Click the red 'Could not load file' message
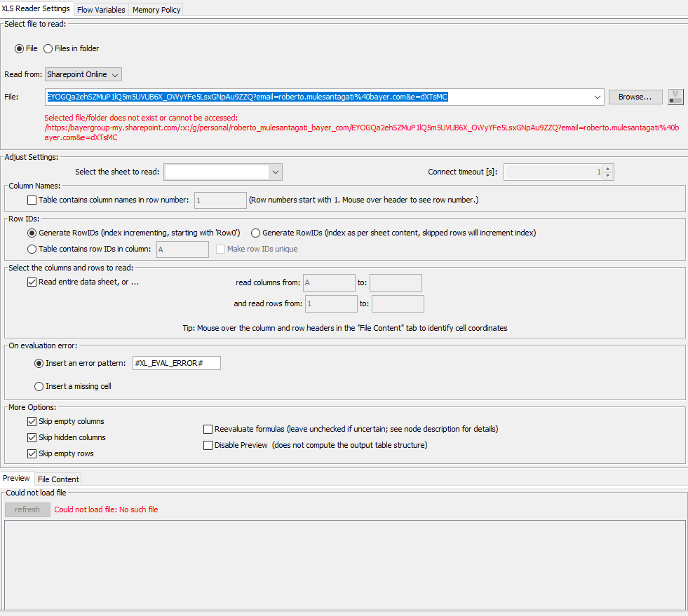This screenshot has height=616, width=688. pos(106,509)
